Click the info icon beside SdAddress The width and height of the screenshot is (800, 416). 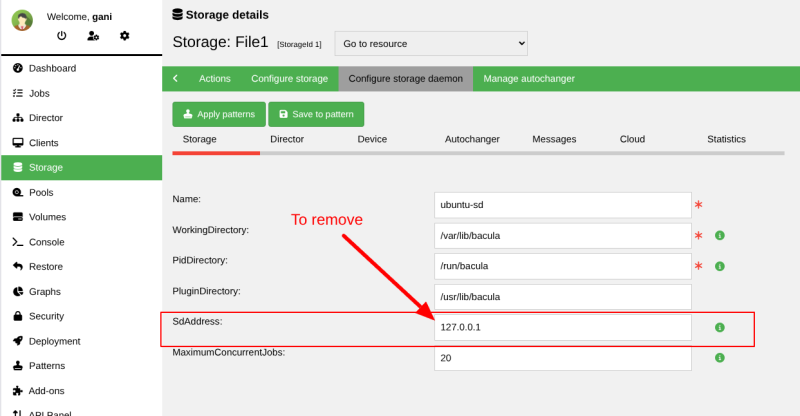(719, 327)
